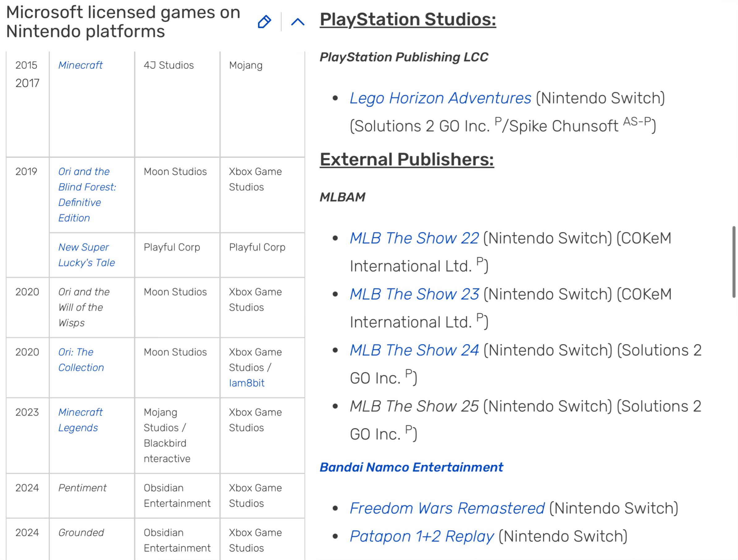Open MLB The Show 22 link
Image resolution: width=738 pixels, height=560 pixels.
pyautogui.click(x=414, y=238)
